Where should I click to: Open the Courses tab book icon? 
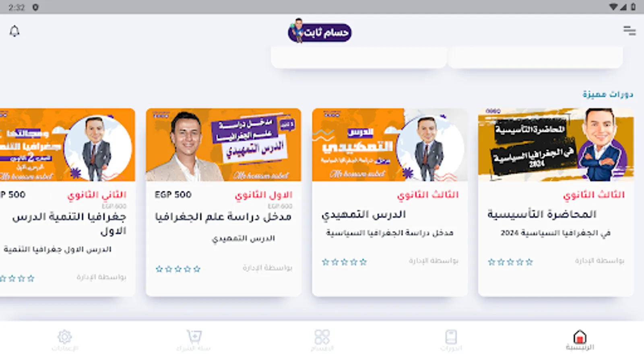coord(451,340)
